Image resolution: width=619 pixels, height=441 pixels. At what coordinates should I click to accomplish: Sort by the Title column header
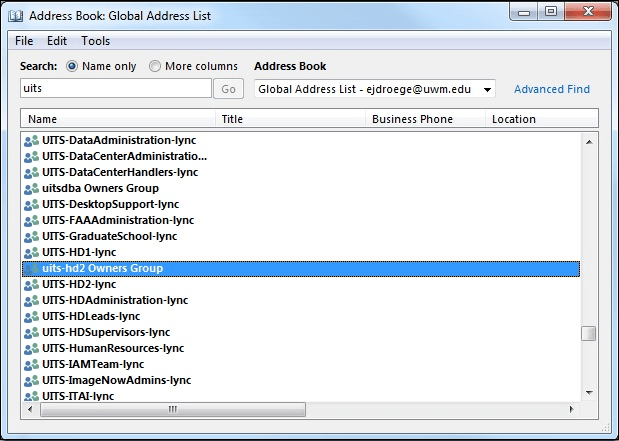coord(290,119)
